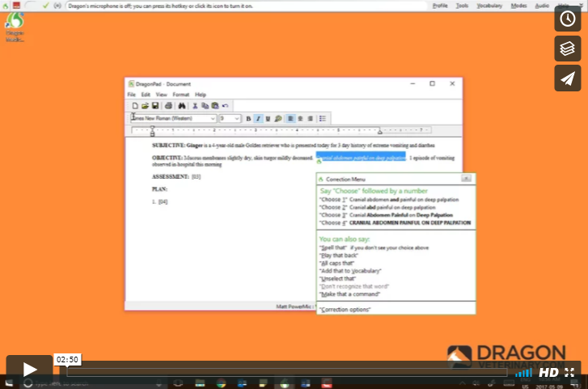Screen dimensions: 588x389
Task: Click the Share paper plane icon
Action: (x=568, y=78)
